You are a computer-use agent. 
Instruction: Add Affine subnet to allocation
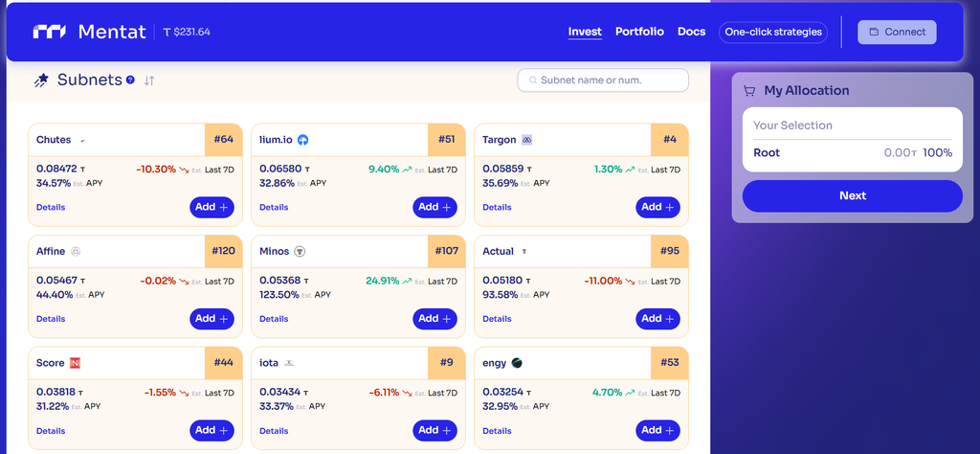(x=212, y=319)
